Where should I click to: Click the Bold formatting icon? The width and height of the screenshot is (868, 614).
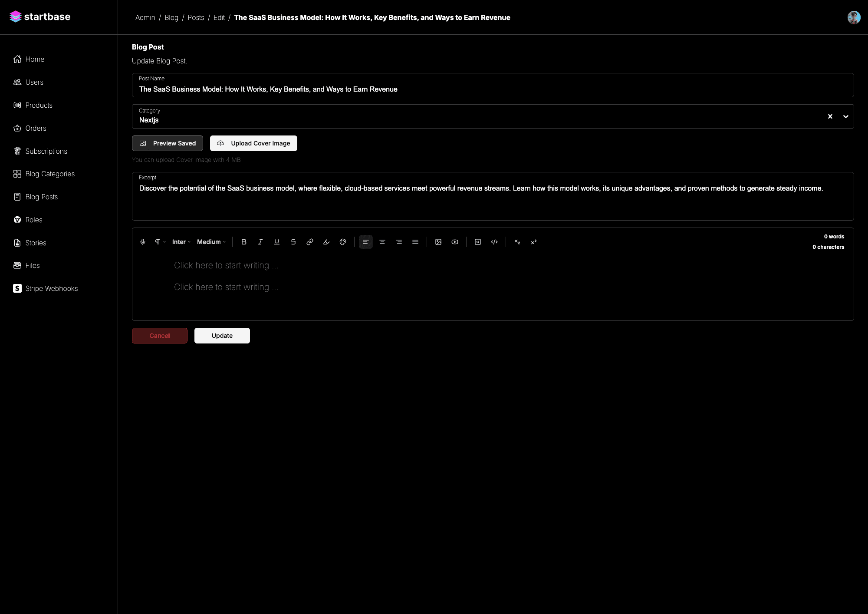244,242
